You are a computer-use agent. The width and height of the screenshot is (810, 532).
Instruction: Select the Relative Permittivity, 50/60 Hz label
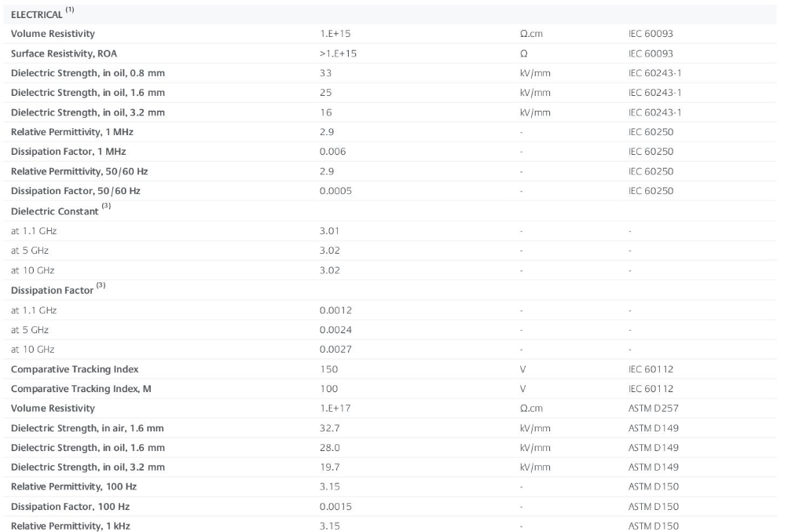point(79,171)
